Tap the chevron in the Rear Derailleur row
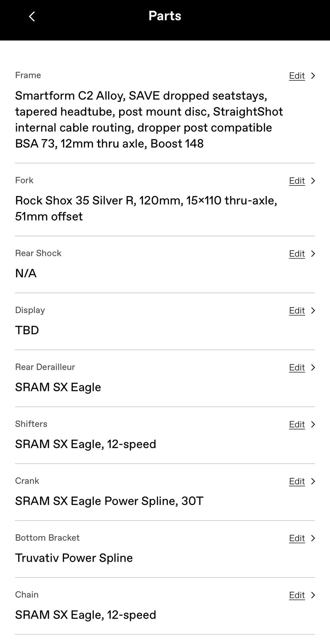330x644 pixels. [x=313, y=368]
